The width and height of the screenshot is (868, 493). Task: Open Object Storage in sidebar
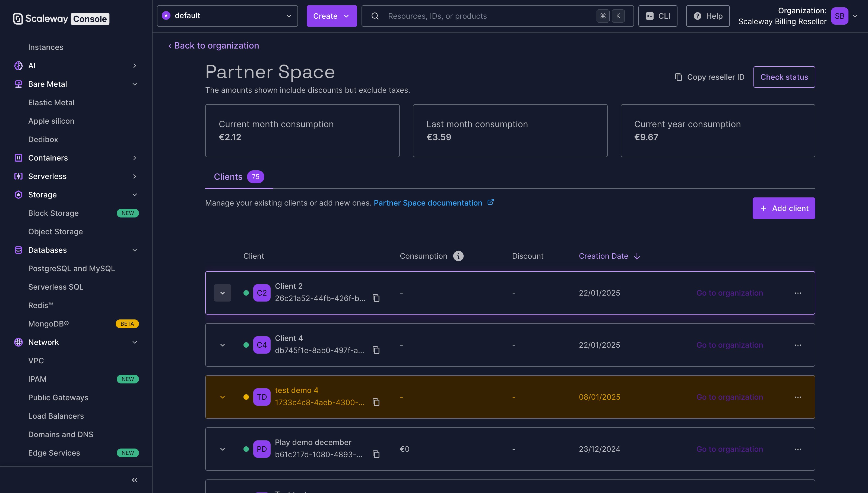pyautogui.click(x=56, y=232)
